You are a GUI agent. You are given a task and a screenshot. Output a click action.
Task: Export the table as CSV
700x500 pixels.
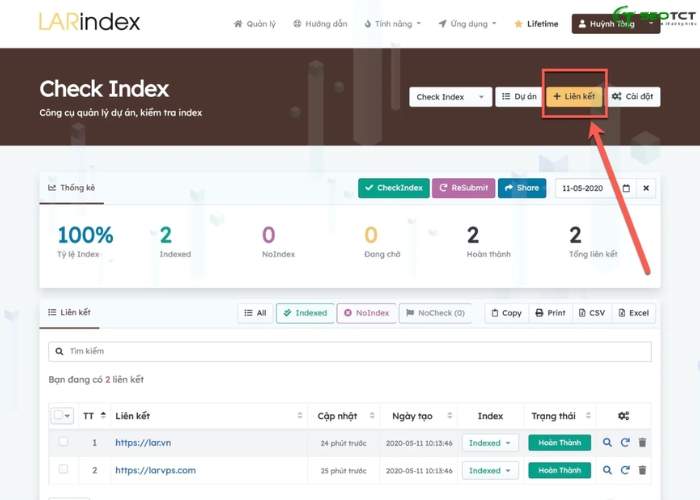[x=592, y=313]
